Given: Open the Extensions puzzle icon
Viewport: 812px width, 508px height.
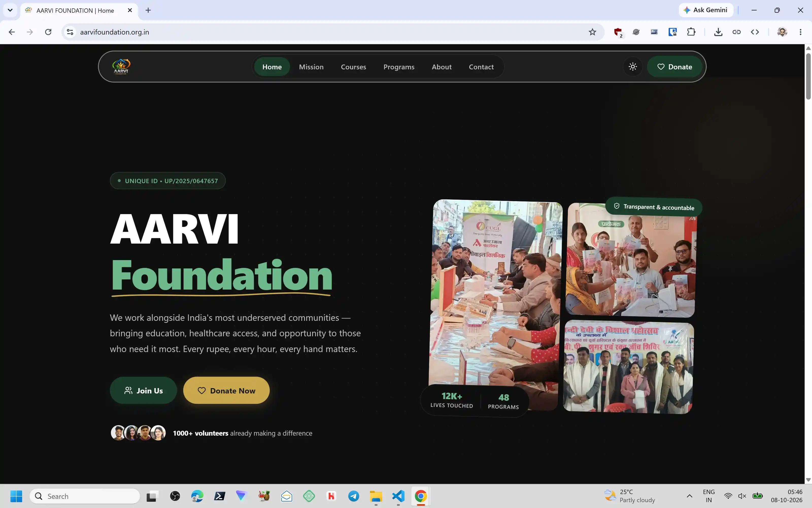Looking at the screenshot, I should 691,32.
